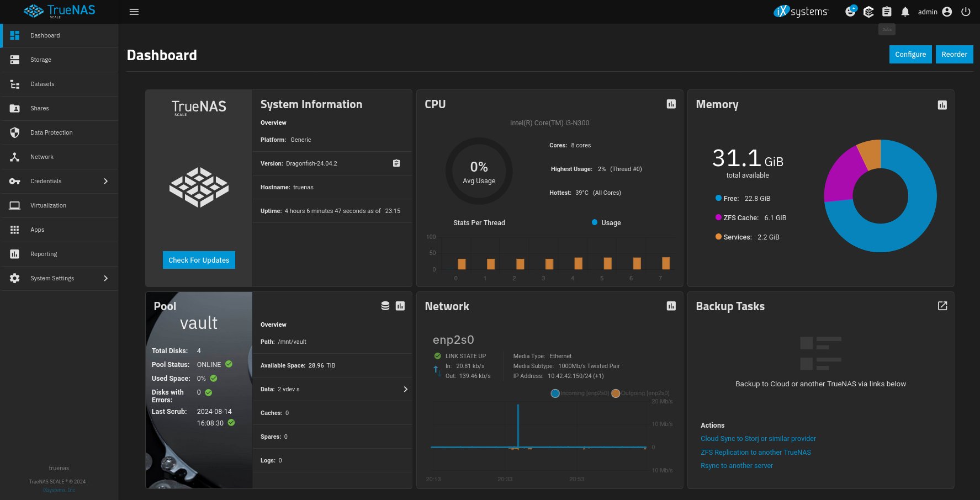The width and height of the screenshot is (980, 500).
Task: Click the Usage legend dot
Action: pyautogui.click(x=595, y=222)
